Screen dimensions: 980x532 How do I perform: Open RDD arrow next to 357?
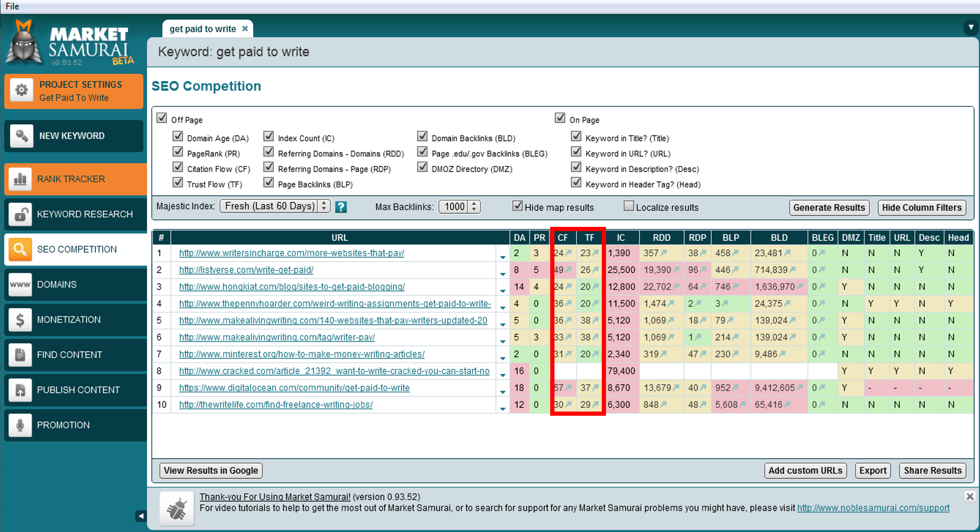point(663,253)
